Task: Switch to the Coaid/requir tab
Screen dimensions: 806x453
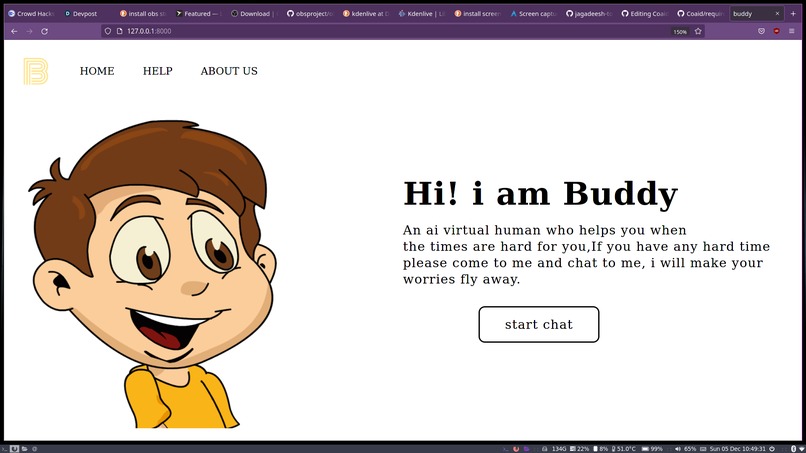Action: point(699,14)
